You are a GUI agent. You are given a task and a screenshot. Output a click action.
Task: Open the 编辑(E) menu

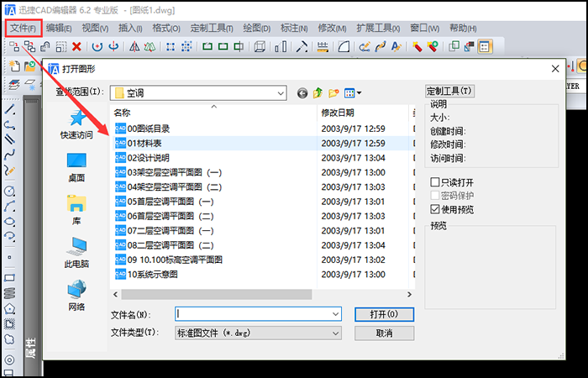click(x=59, y=28)
